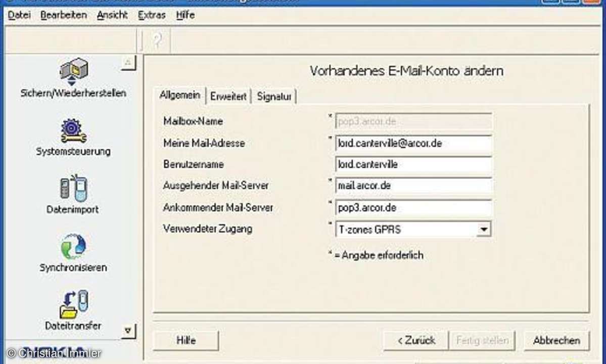Click the Benutzername input field

413,165
